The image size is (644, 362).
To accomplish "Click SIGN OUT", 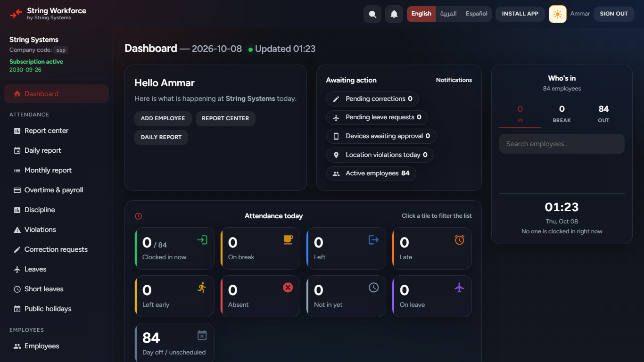I will click(614, 14).
